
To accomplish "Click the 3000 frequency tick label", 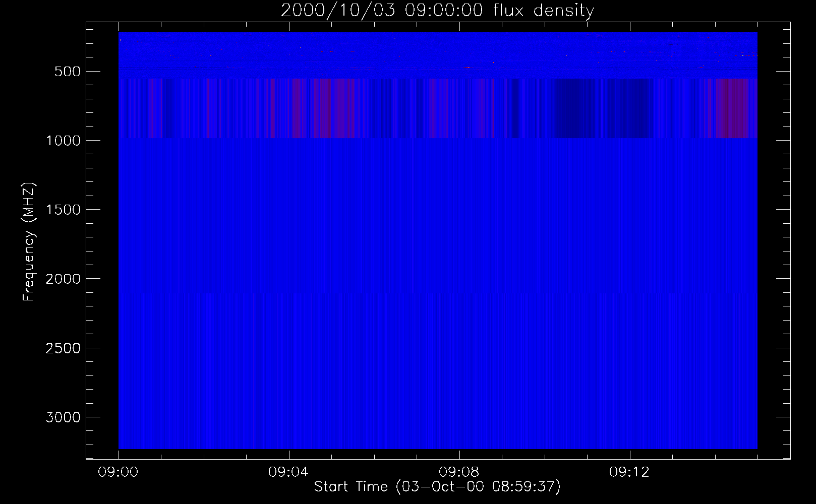I will [x=63, y=417].
